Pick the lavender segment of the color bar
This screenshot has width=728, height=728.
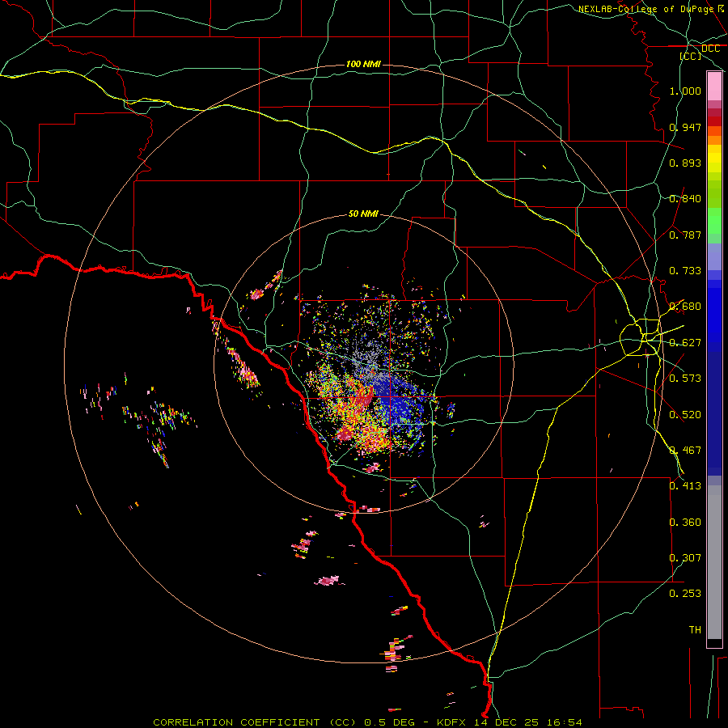[x=714, y=257]
